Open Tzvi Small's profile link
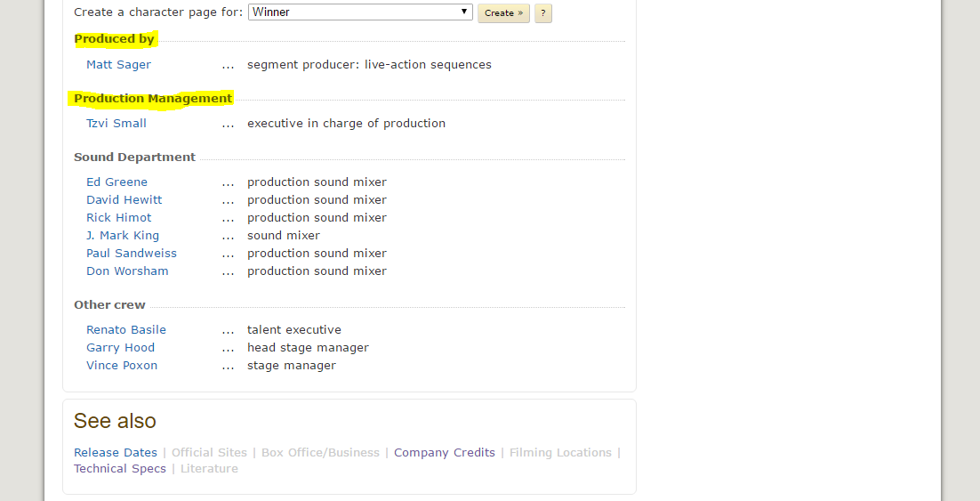Screen dimensions: 980x501 click(116, 124)
